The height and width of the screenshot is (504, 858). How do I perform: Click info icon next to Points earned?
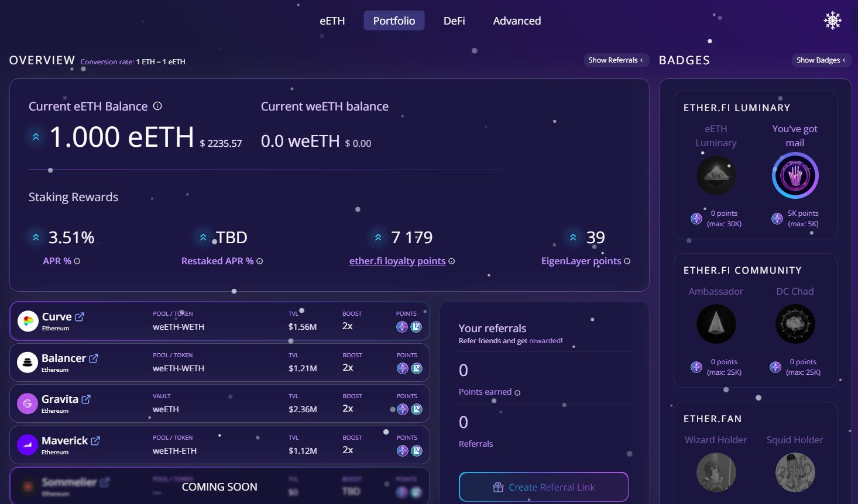pos(517,393)
